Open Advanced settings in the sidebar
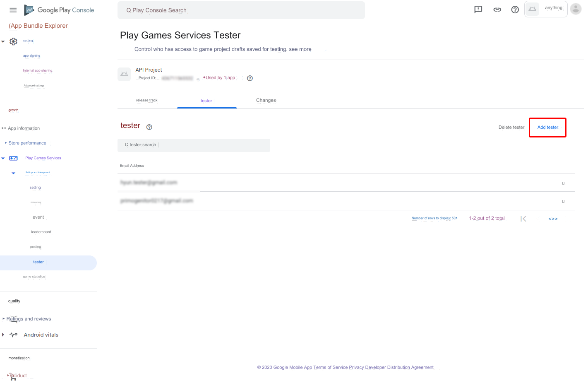588x383 pixels. click(34, 86)
